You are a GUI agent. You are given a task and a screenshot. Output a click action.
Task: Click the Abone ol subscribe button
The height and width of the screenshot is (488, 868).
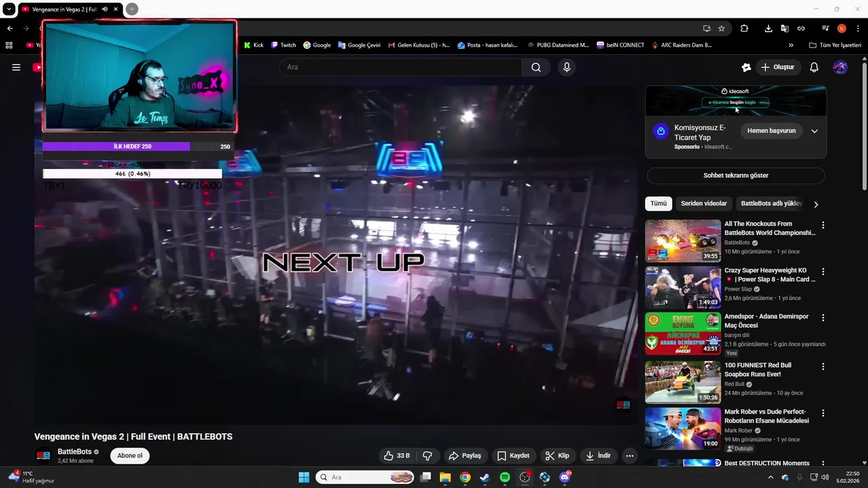click(x=130, y=455)
